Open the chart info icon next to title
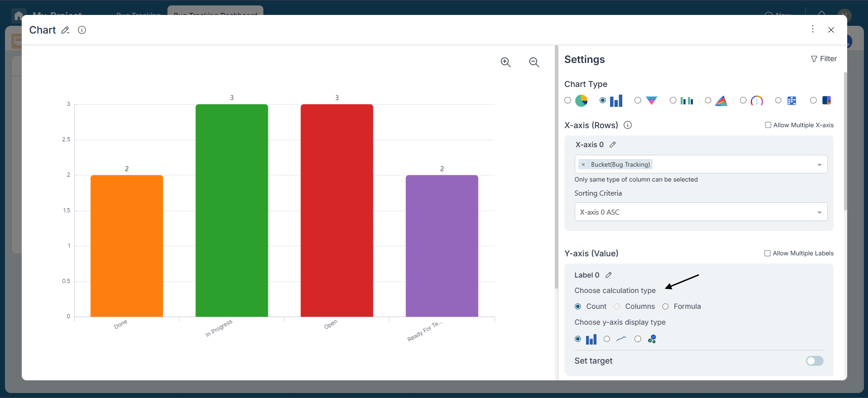 [x=82, y=30]
